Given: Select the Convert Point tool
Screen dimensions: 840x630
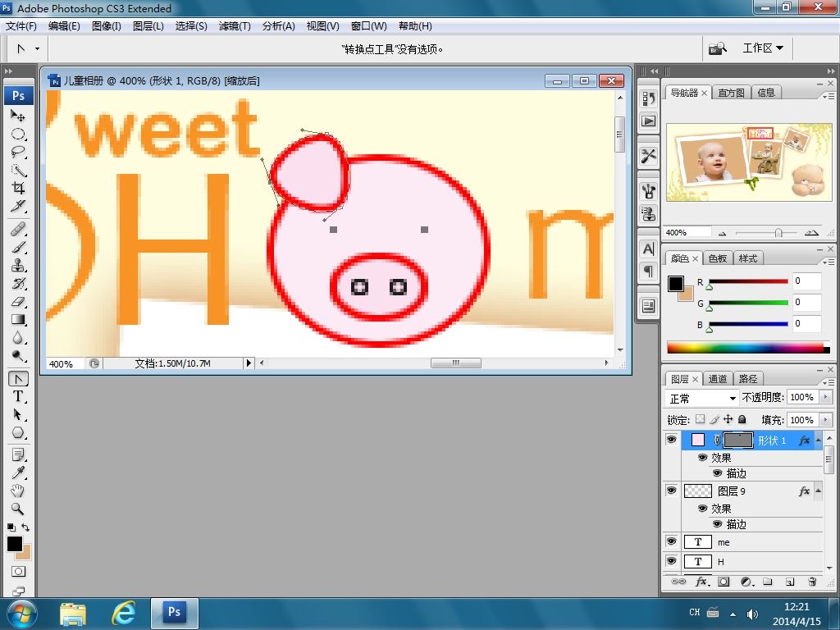Looking at the screenshot, I should pos(18,379).
